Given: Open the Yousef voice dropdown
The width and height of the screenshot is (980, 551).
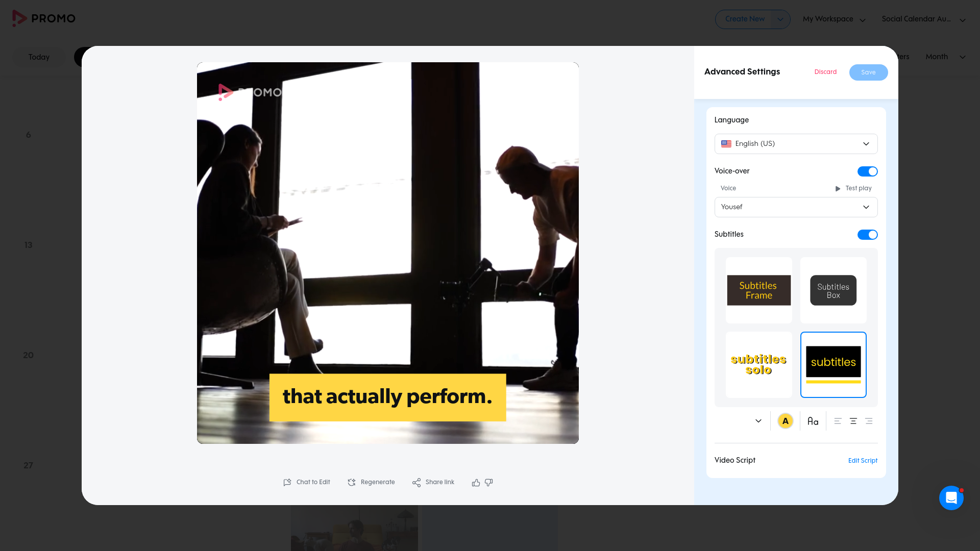Looking at the screenshot, I should (x=796, y=207).
